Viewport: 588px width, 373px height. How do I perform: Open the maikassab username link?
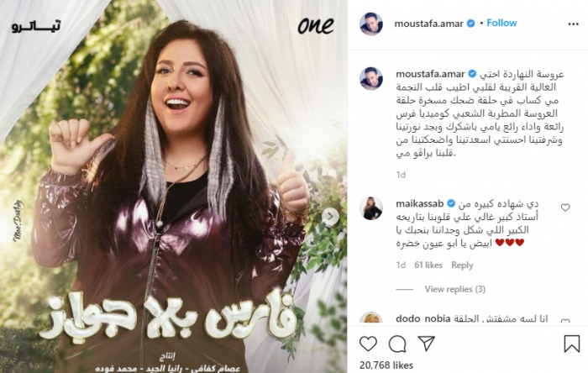(420, 203)
